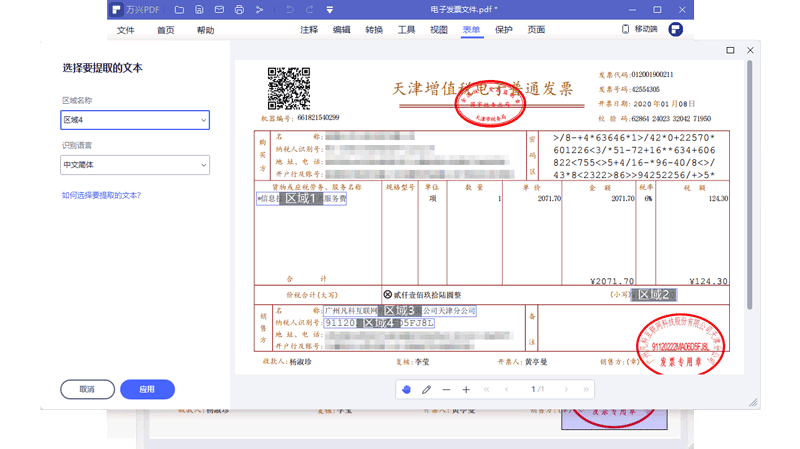The width and height of the screenshot is (800, 449).
Task: Switch to the 编辑 tab
Action: point(341,30)
